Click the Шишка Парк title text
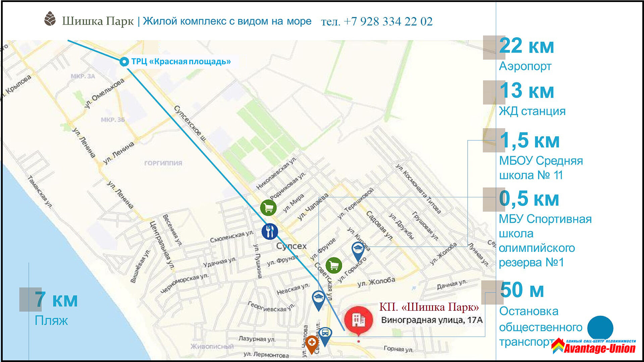 coord(98,21)
